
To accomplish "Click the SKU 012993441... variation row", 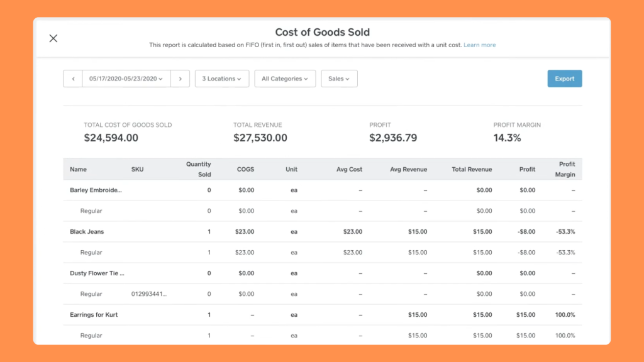I will [149, 293].
